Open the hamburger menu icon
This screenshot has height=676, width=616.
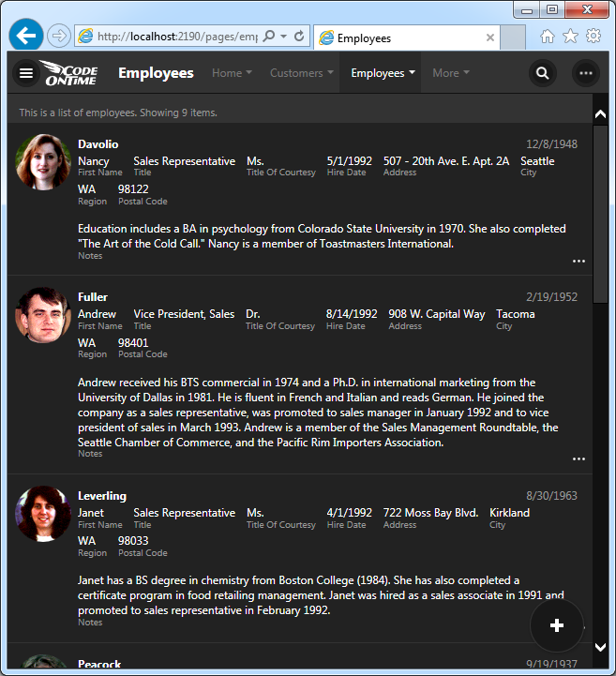26,73
